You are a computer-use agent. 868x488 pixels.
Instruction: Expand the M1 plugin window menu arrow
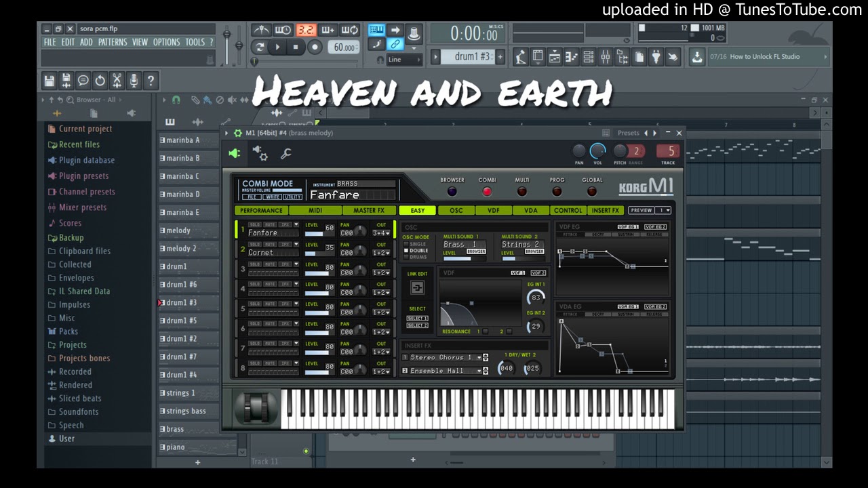tap(226, 133)
